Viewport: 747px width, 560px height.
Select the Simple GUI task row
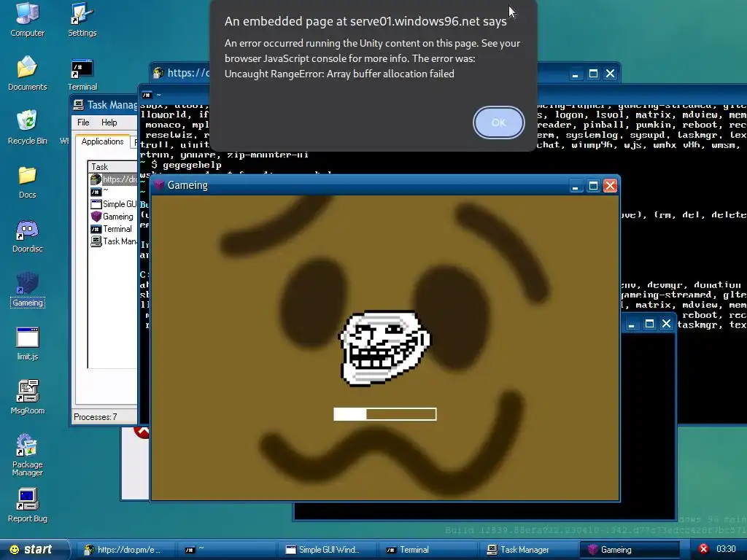tap(115, 204)
